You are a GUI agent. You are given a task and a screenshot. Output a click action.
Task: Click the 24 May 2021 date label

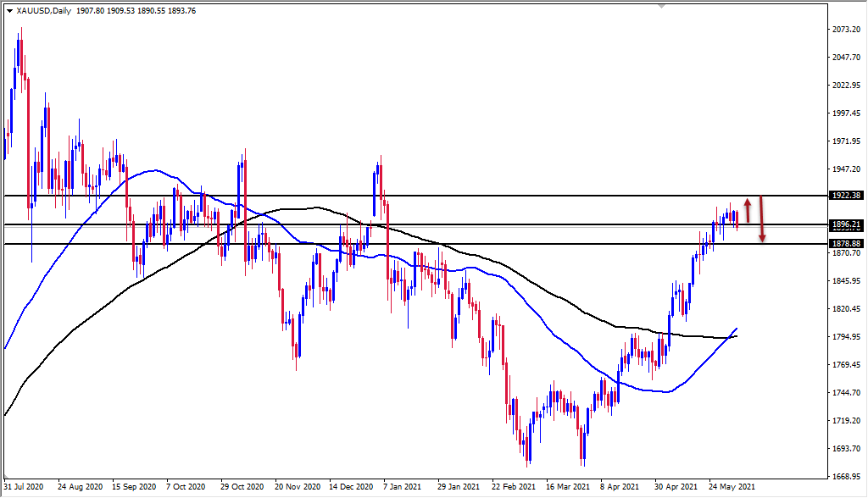coord(732,487)
